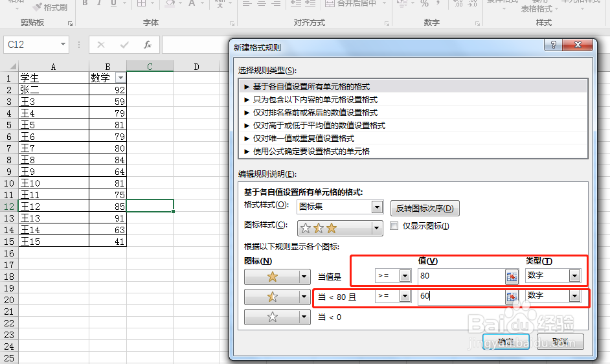This screenshot has height=364, width=610.
Task: Select rule type 使用公式确定要设置格式的单元格
Action: point(413,151)
